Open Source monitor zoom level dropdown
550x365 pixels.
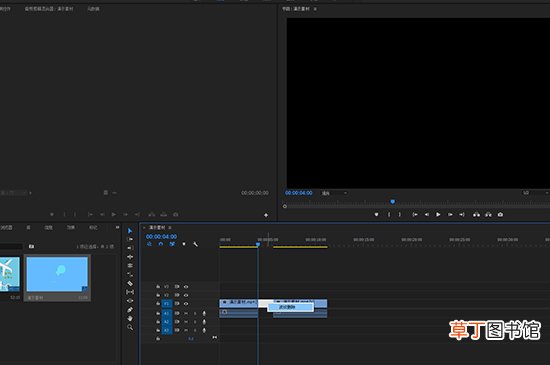point(16,193)
